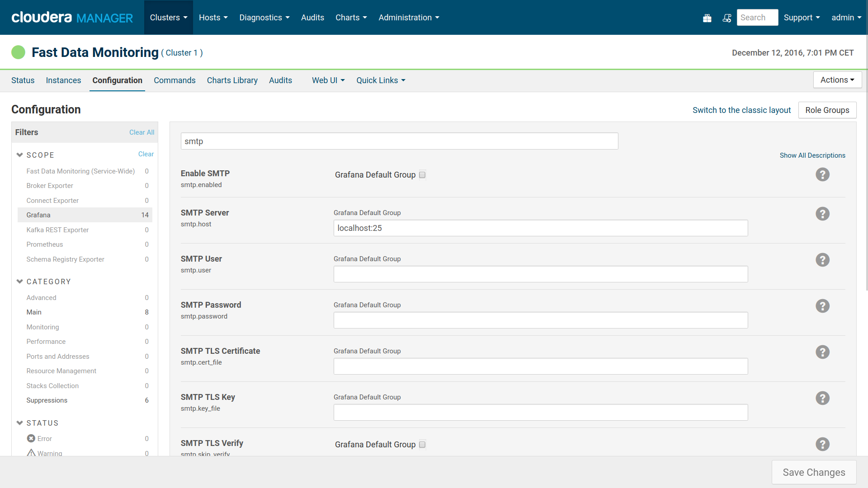Image resolution: width=868 pixels, height=488 pixels.
Task: Open the Administration dropdown menu
Action: [x=409, y=18]
